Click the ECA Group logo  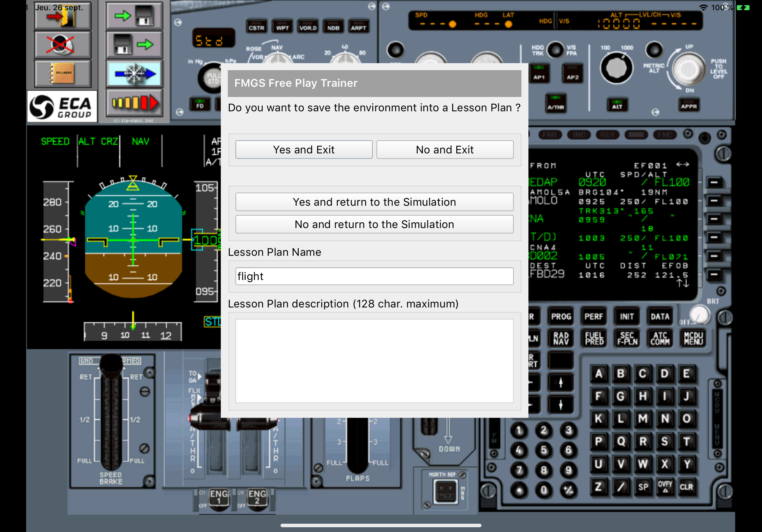62,107
